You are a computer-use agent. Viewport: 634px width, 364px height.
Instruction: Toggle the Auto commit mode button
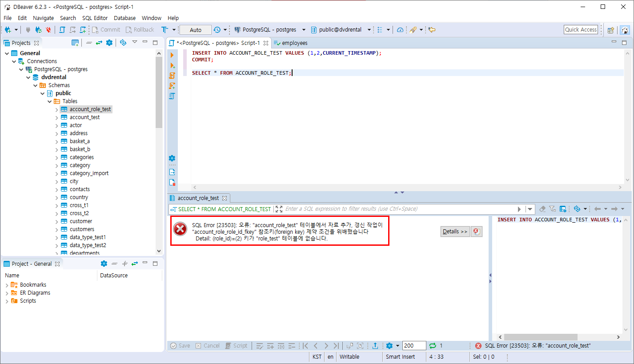pos(196,30)
